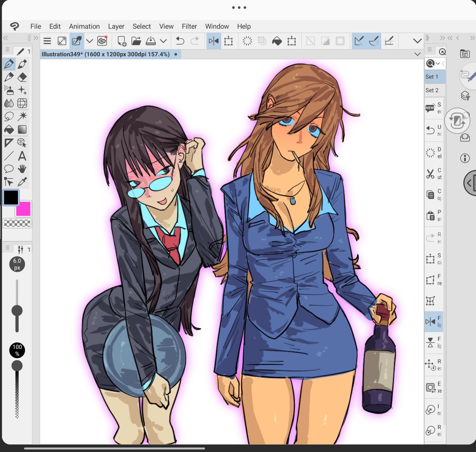Viewport: 476px width, 452px height.
Task: Select Quick Access Set 2
Action: (435, 90)
